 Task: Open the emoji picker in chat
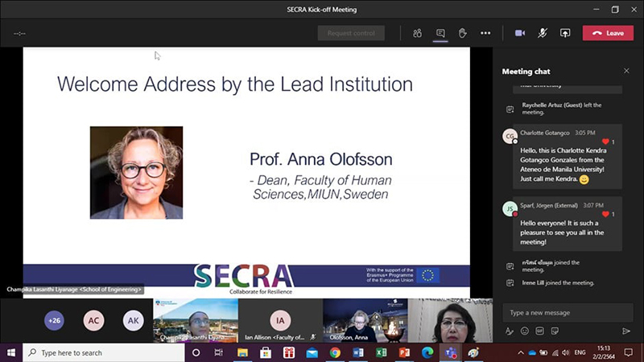point(525,331)
